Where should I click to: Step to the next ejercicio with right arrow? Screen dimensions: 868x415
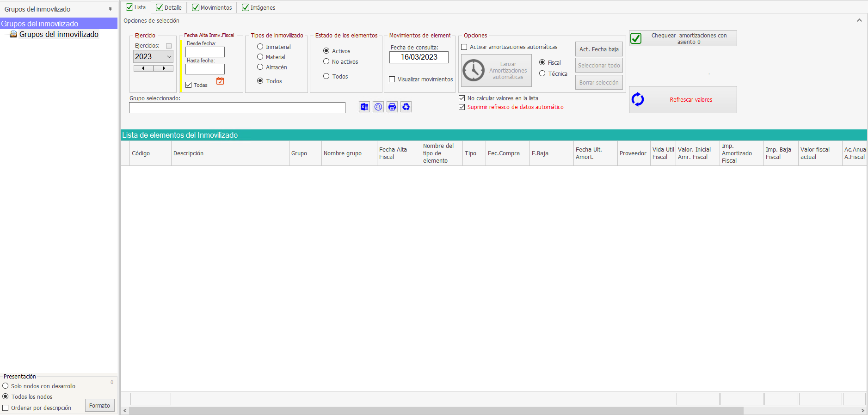(x=164, y=68)
